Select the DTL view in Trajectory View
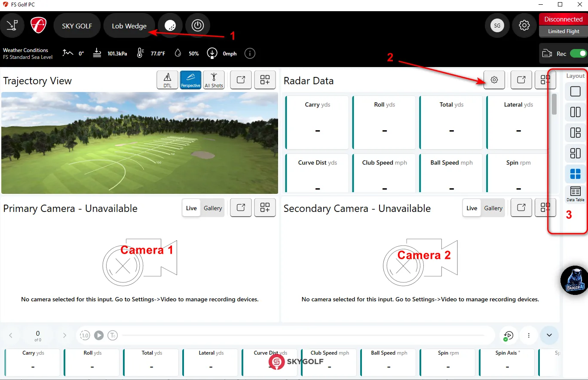The image size is (588, 380). (x=167, y=80)
